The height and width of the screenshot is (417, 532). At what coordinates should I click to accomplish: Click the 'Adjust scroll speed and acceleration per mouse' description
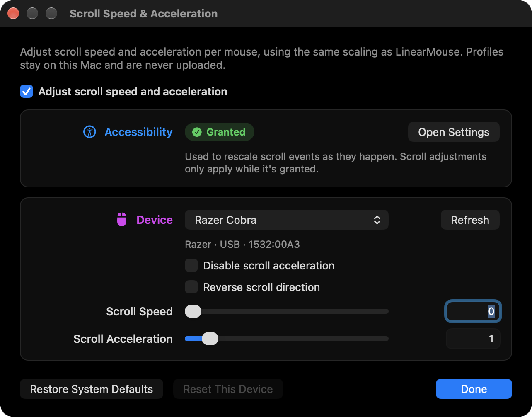tap(262, 58)
